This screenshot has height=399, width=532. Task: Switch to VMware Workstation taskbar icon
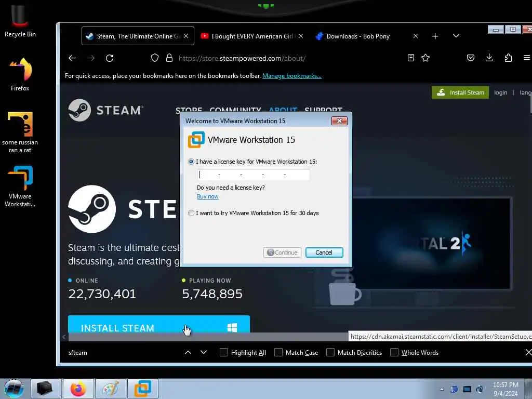143,389
